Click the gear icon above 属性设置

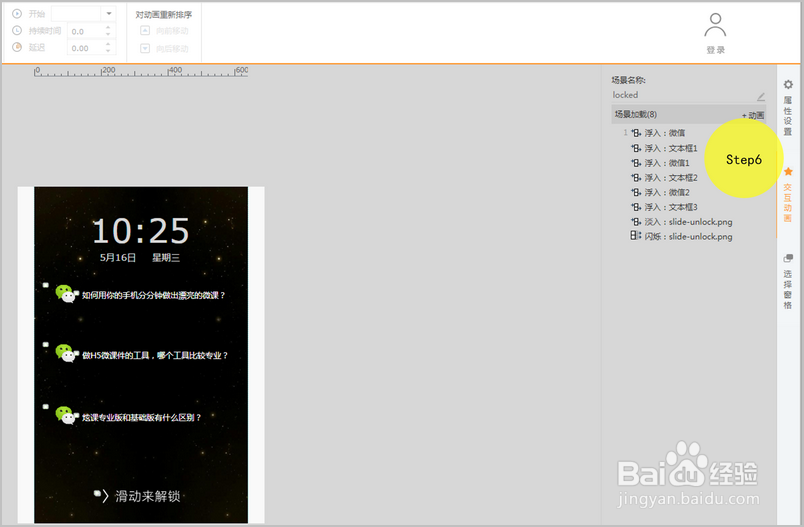click(788, 84)
